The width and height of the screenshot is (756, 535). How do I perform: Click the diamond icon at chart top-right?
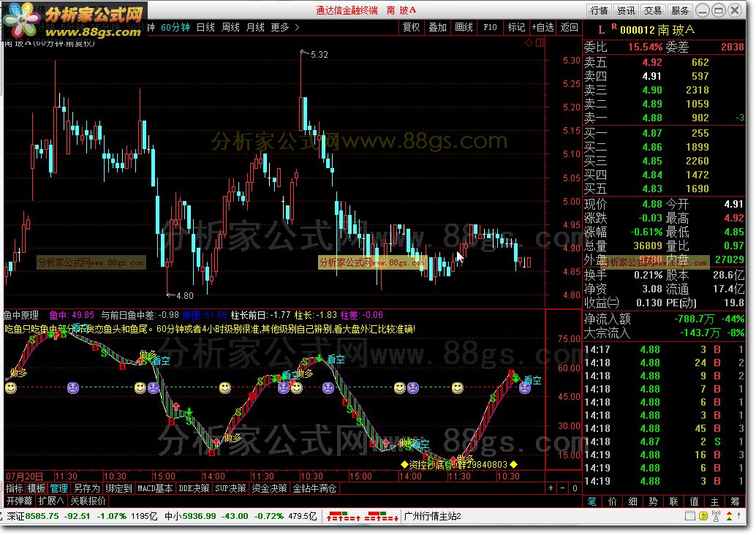529,42
